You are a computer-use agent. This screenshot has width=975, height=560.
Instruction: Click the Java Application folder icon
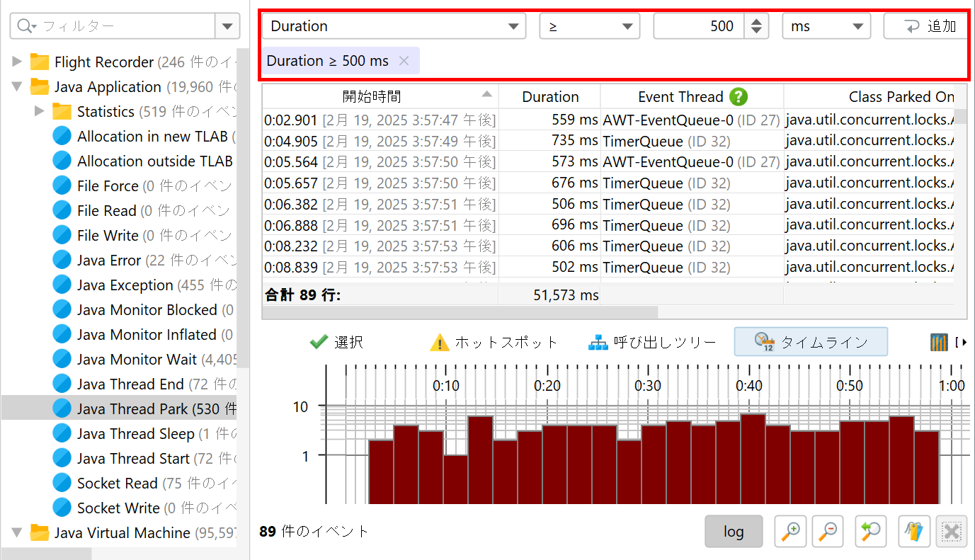(x=40, y=87)
